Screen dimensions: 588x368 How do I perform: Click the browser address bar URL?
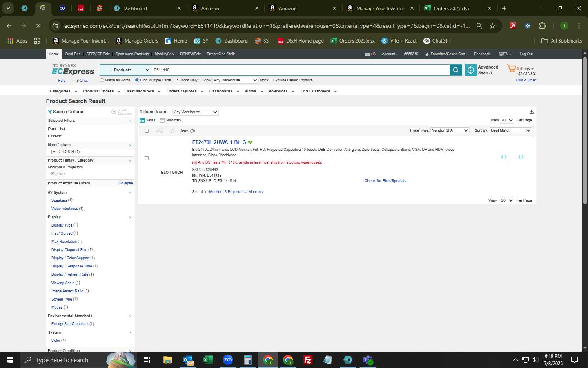coord(267,26)
